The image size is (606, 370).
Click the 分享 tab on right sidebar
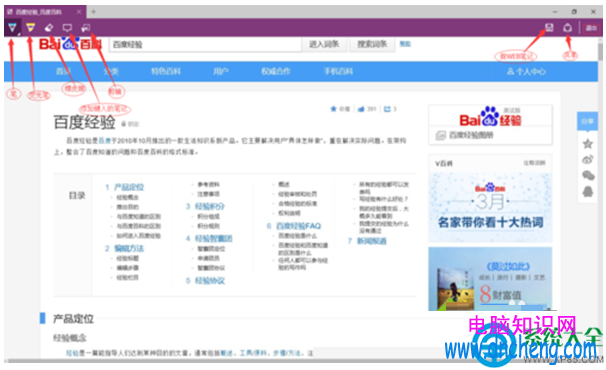click(x=587, y=121)
